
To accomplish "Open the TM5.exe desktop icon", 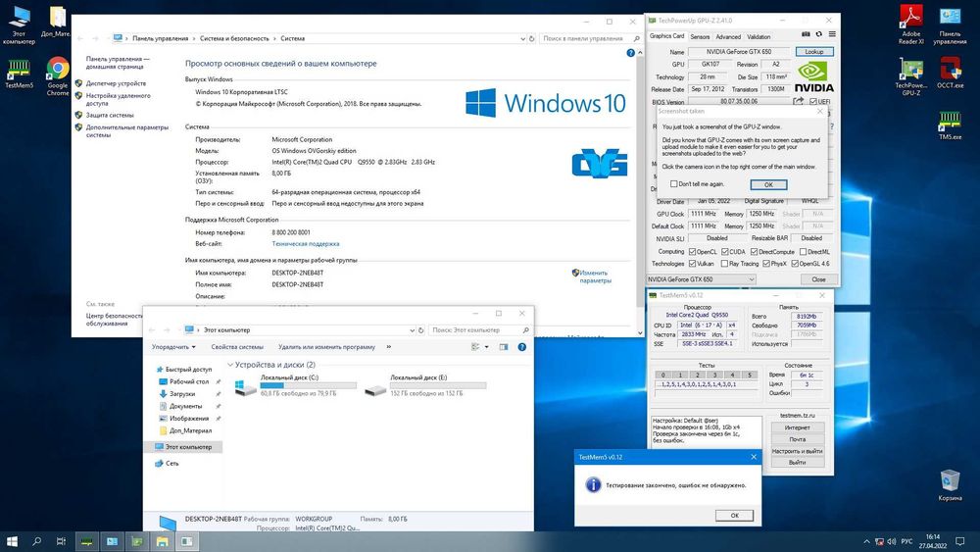I will 950,125.
